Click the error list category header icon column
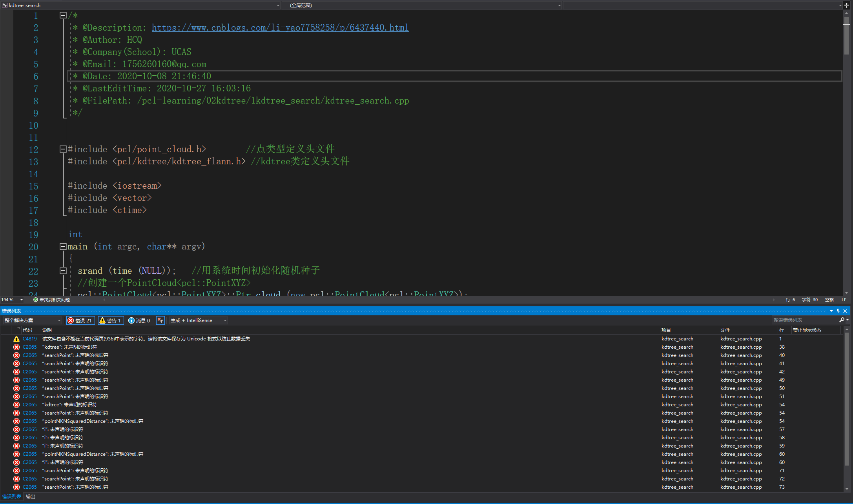Viewport: 853px width, 504px height. 16,330
